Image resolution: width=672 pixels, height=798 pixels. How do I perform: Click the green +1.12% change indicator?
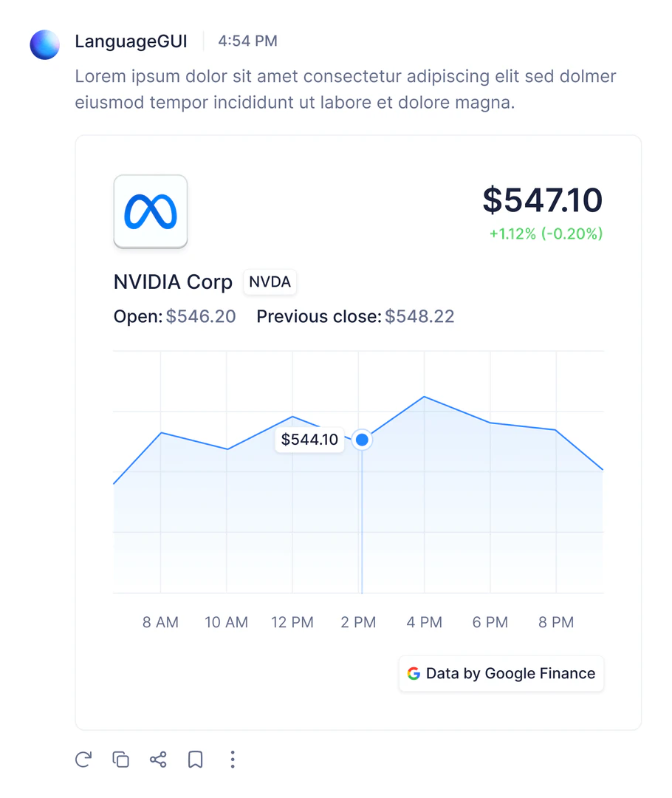545,234
